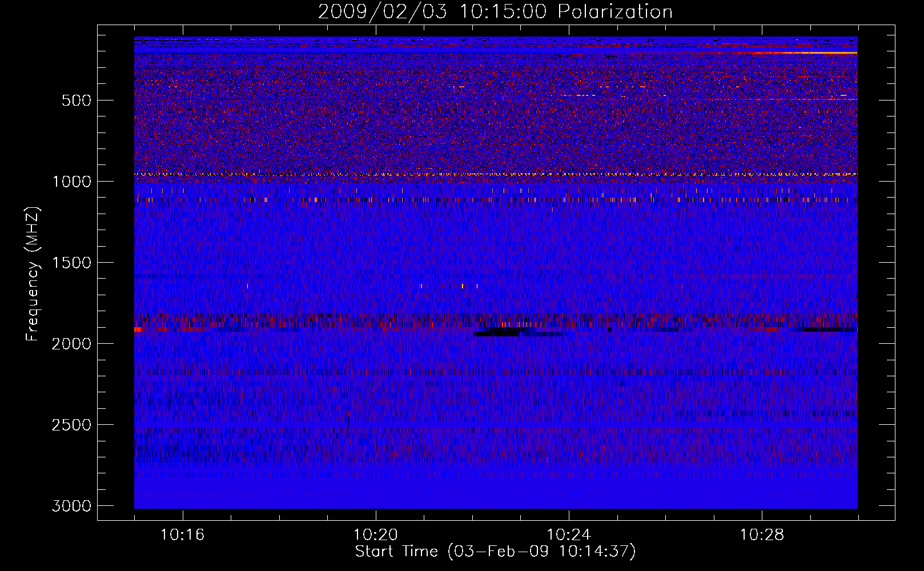Click the 500 frequency tick label
Image resolution: width=924 pixels, height=571 pixels.
click(x=77, y=100)
